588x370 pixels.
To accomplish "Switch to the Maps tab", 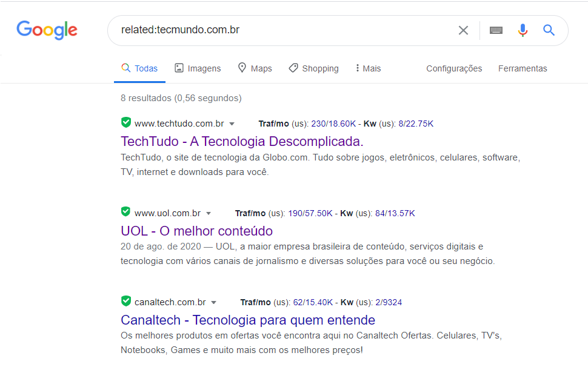I will [x=255, y=68].
